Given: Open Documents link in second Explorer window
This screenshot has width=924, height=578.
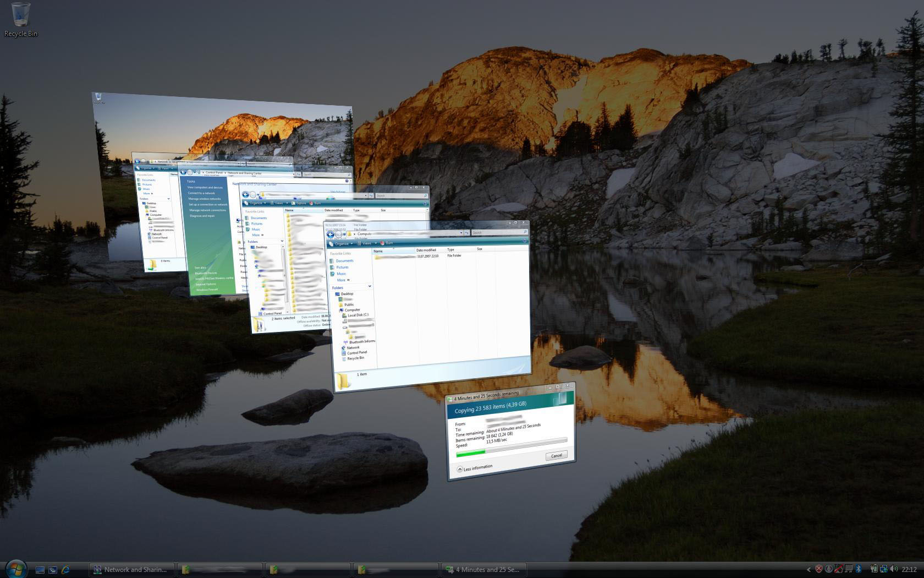Looking at the screenshot, I should coord(256,218).
